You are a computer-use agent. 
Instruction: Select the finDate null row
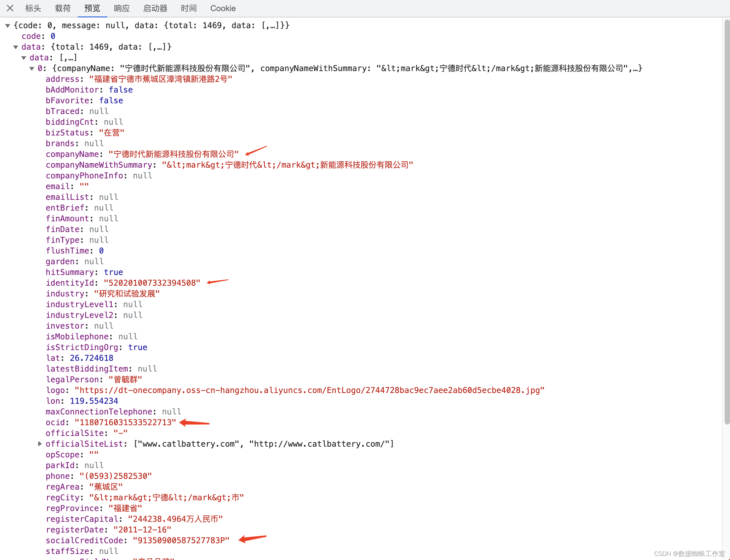[x=77, y=229]
